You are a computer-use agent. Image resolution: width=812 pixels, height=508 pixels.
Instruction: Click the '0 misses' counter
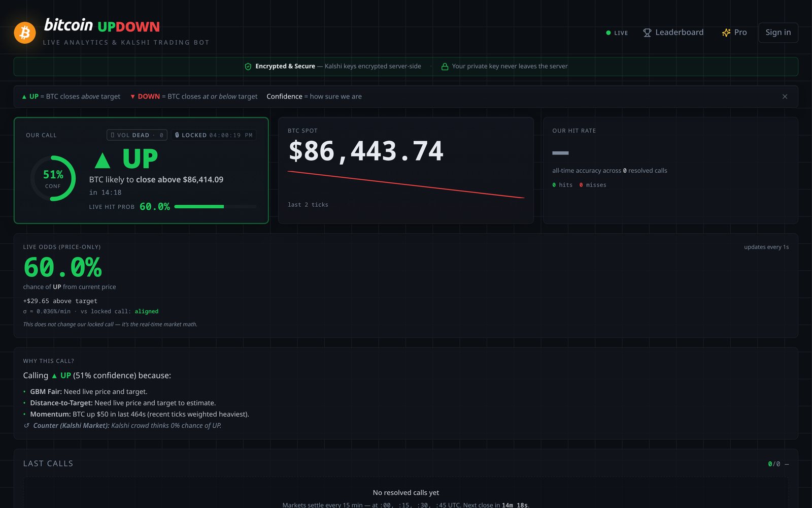pyautogui.click(x=593, y=185)
